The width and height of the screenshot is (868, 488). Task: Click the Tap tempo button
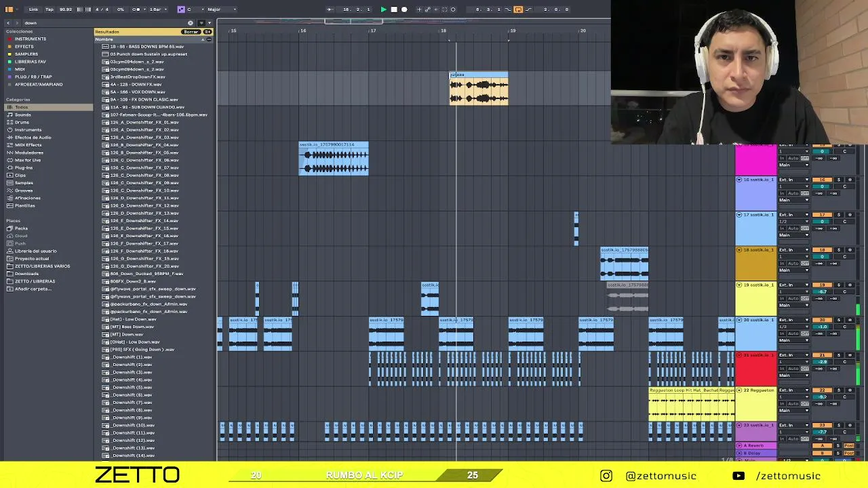tap(50, 9)
